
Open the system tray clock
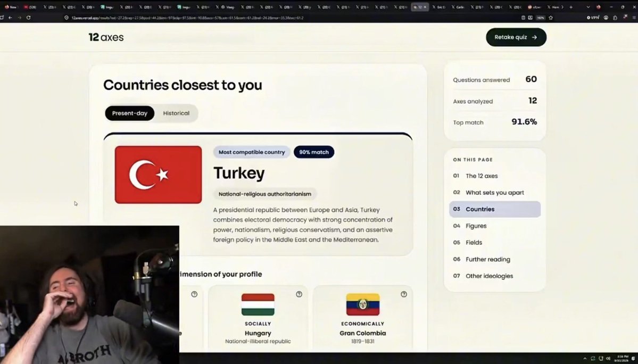623,358
